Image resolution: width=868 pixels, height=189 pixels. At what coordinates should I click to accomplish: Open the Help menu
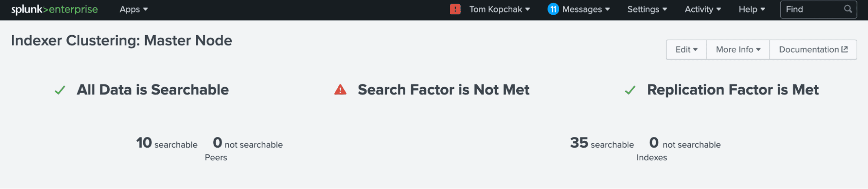(x=752, y=10)
